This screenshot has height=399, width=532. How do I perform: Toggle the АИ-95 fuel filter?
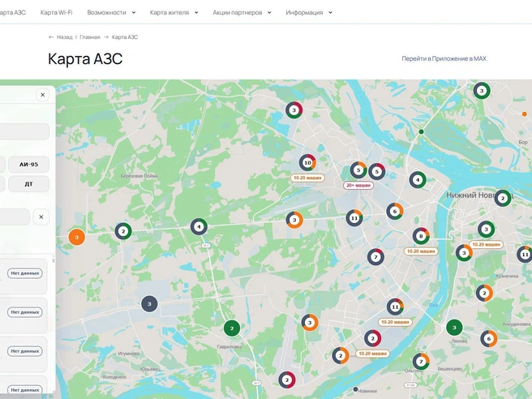point(29,165)
